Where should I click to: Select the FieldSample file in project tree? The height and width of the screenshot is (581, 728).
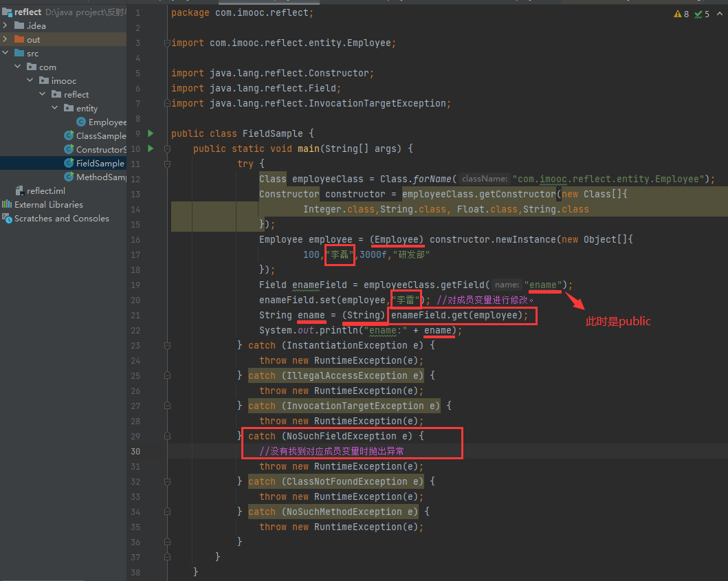pos(100,163)
